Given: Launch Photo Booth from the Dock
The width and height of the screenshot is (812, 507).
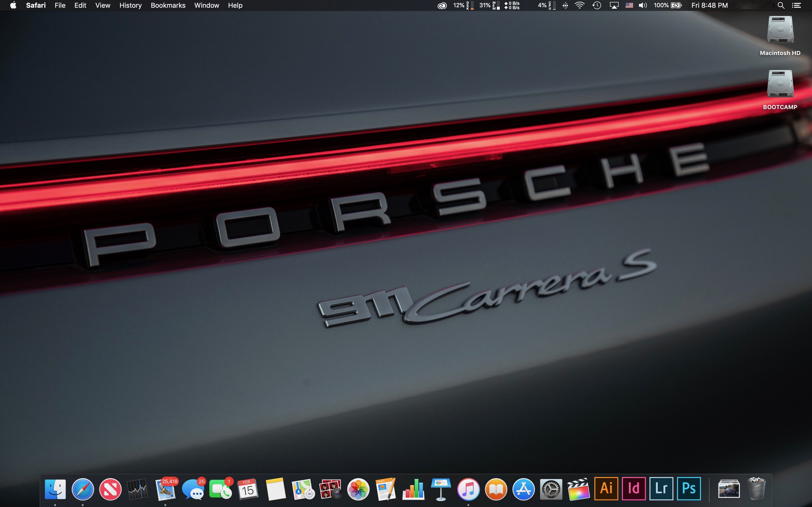Looking at the screenshot, I should pos(331,489).
